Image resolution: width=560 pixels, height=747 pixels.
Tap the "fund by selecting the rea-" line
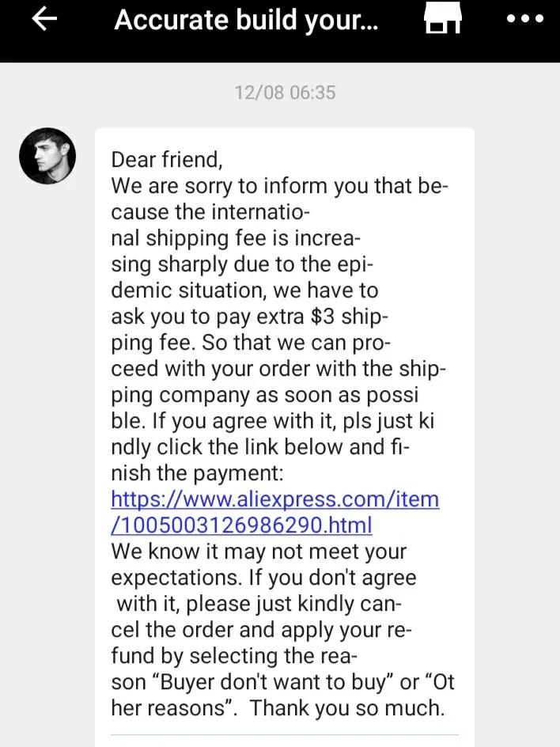(x=234, y=655)
